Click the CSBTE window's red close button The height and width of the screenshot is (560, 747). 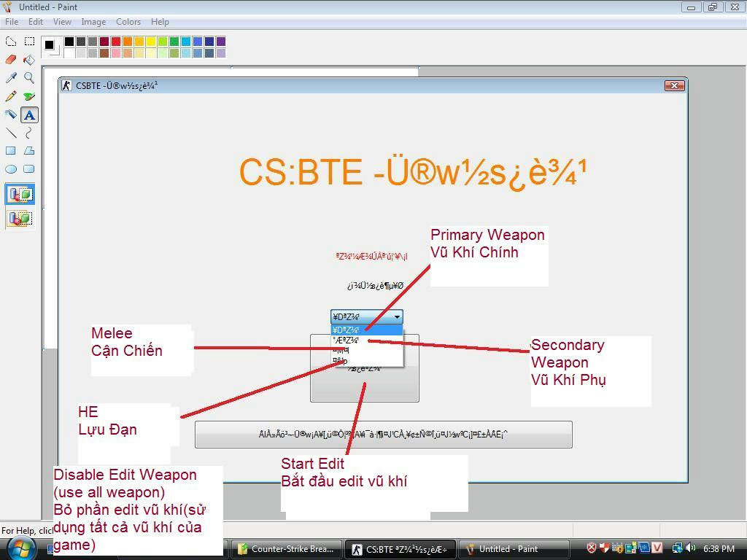pos(675,86)
